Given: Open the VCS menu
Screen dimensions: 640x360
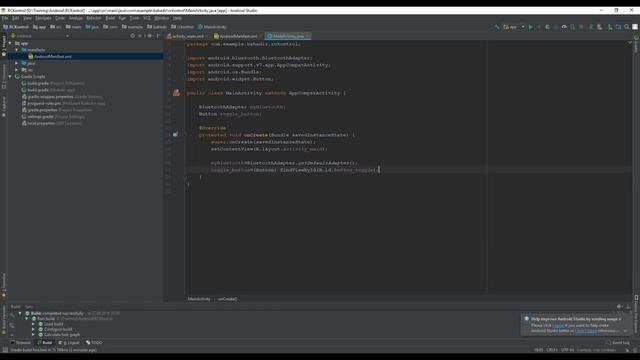Looking at the screenshot, I should (x=147, y=18).
